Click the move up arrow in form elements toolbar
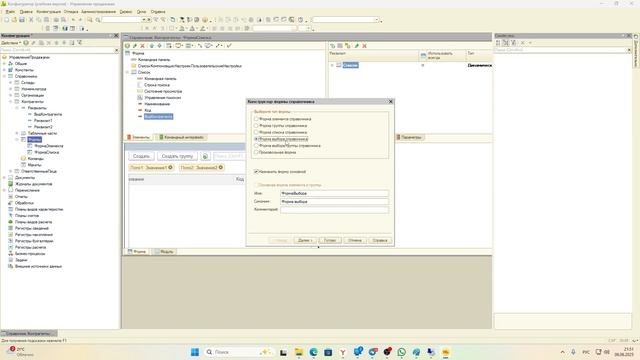 pyautogui.click(x=152, y=46)
